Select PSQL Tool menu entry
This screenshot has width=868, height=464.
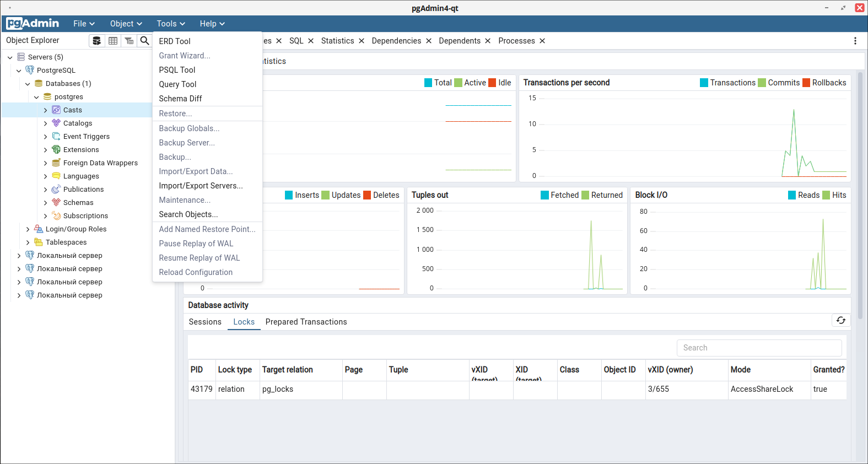pyautogui.click(x=207, y=70)
